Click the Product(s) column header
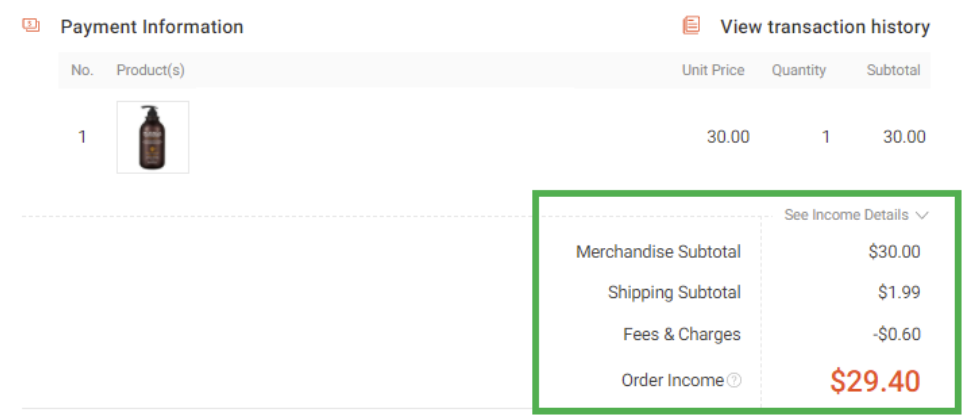 [x=150, y=70]
